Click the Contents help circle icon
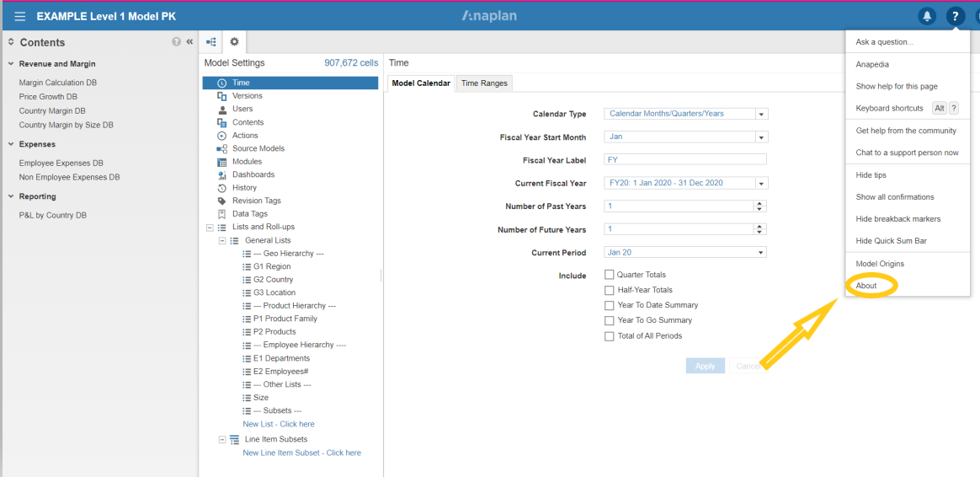The image size is (980, 477). (176, 42)
